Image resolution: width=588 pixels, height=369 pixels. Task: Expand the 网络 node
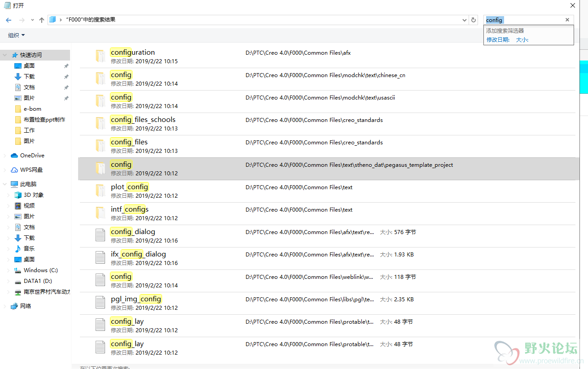[x=5, y=306]
